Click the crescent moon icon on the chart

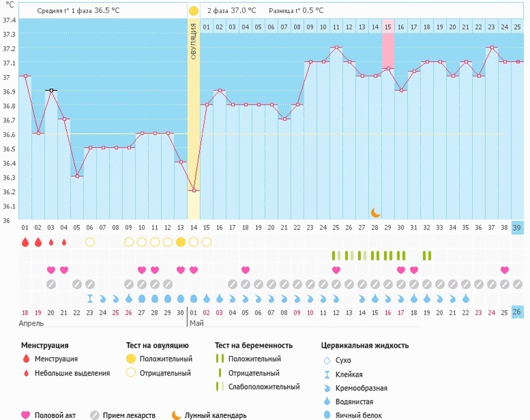(375, 213)
